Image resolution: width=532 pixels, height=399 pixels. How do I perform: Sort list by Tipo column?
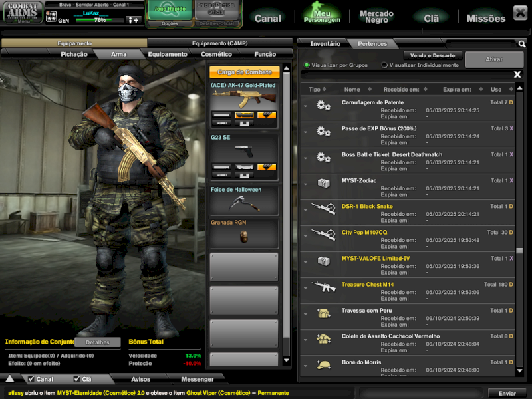317,90
